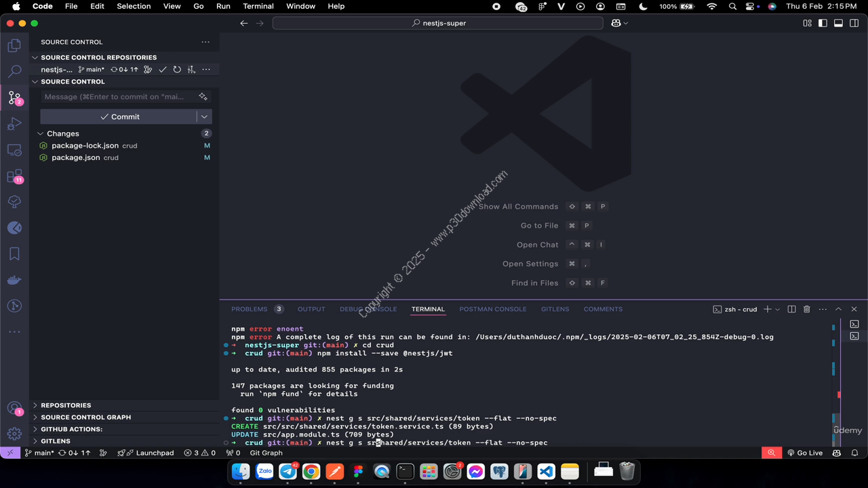Open Copilot icon in the title bar
This screenshot has width=868, height=488.
[616, 23]
